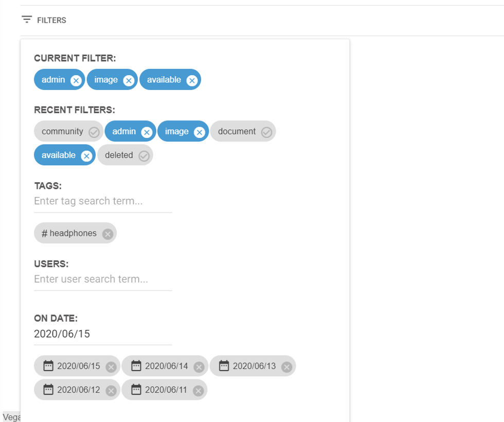Image resolution: width=504 pixels, height=422 pixels.
Task: Remove image chip from current filter
Action: [129, 80]
